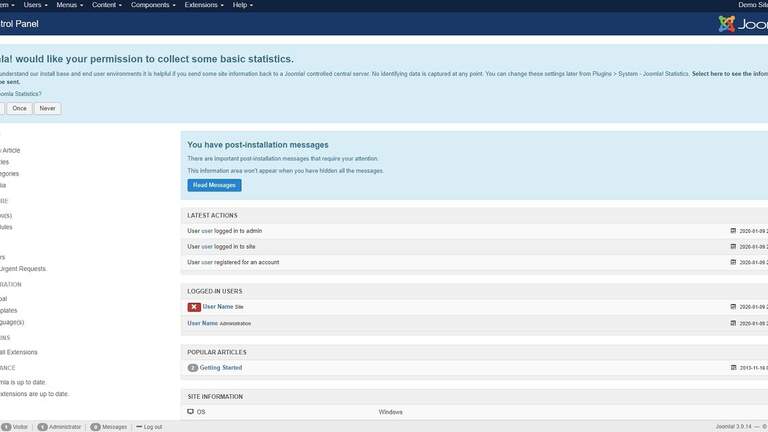Open 'Select here to see the information' link
The width and height of the screenshot is (768, 432).
click(729, 74)
